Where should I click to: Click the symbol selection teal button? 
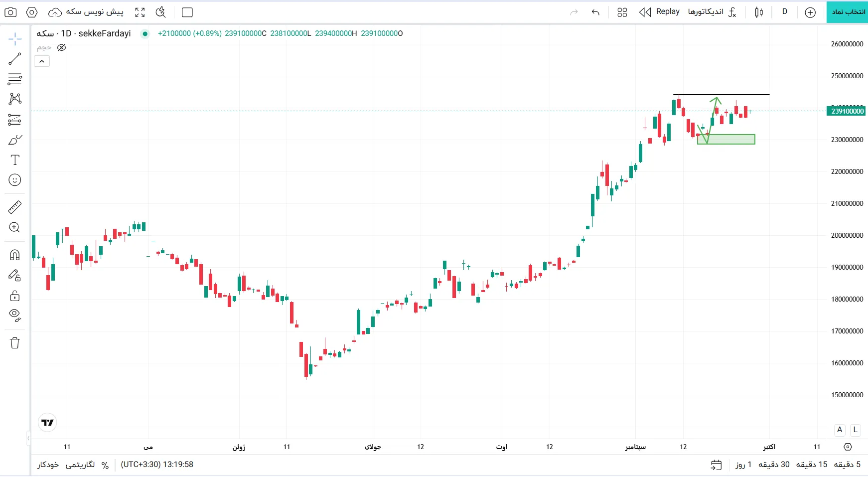[847, 12]
